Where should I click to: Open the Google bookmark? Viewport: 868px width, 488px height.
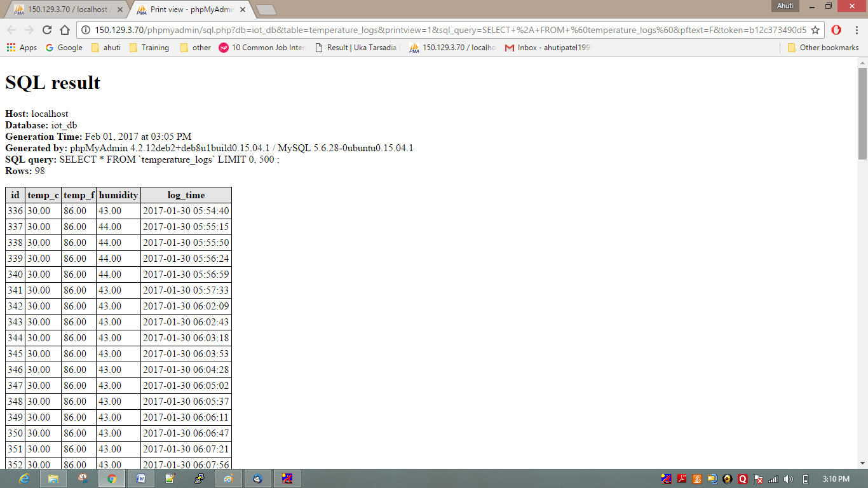[64, 48]
